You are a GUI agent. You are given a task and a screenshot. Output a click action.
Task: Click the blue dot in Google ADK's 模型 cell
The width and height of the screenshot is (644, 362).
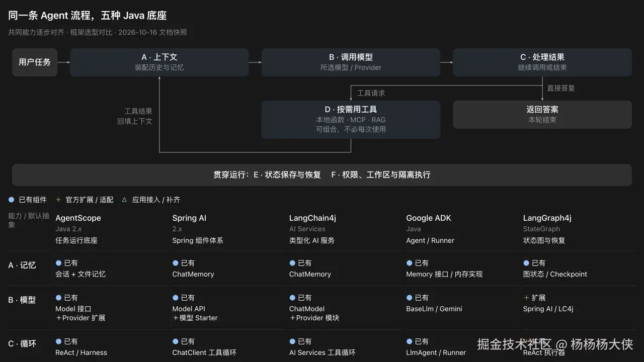(409, 298)
